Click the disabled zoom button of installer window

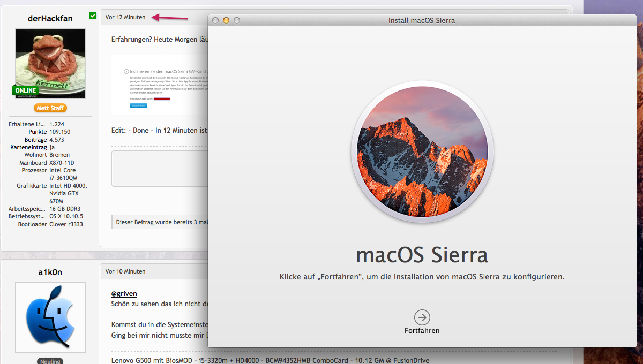point(237,20)
